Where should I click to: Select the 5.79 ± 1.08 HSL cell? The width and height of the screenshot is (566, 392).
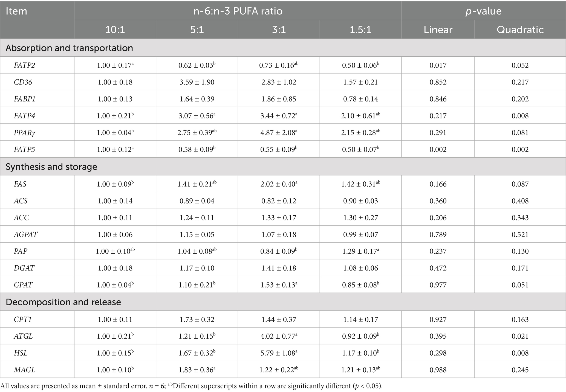[279, 353]
